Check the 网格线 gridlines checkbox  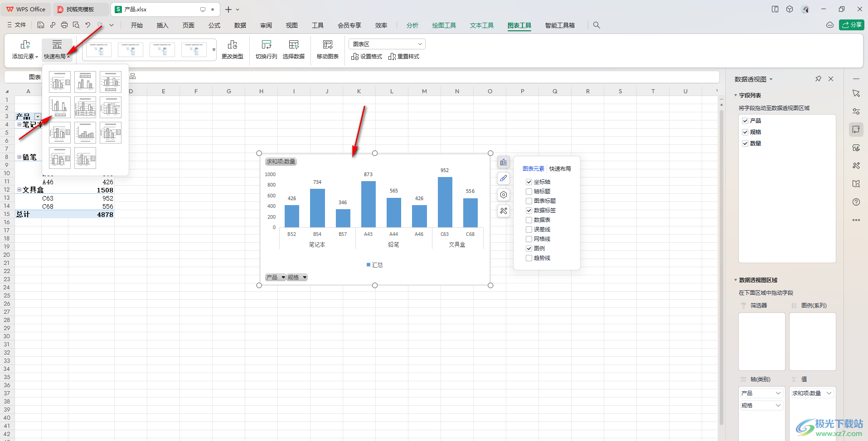click(529, 239)
